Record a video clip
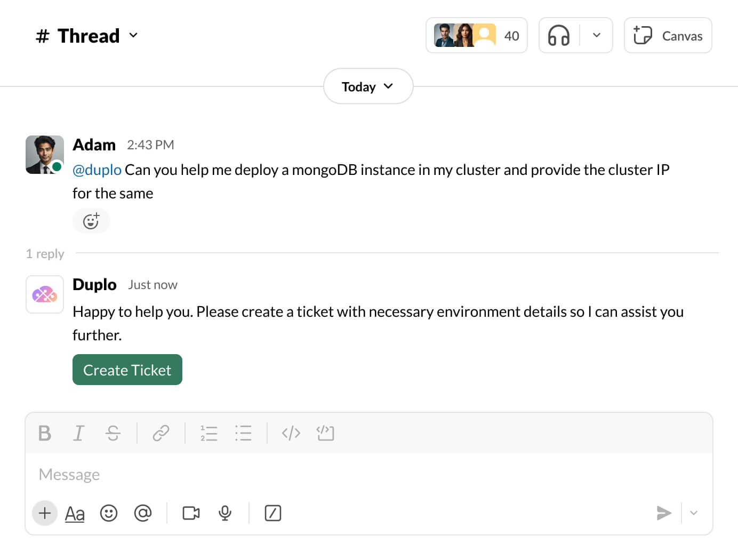 [191, 513]
